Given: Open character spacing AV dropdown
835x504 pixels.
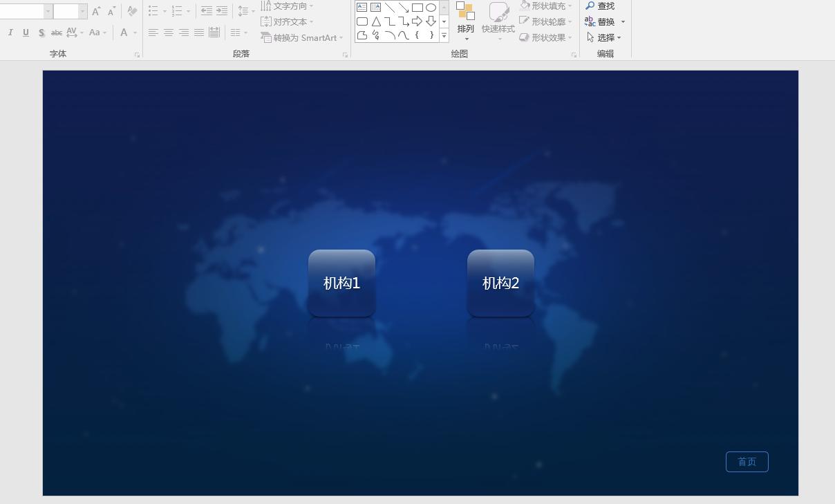Looking at the screenshot, I should coord(75,32).
